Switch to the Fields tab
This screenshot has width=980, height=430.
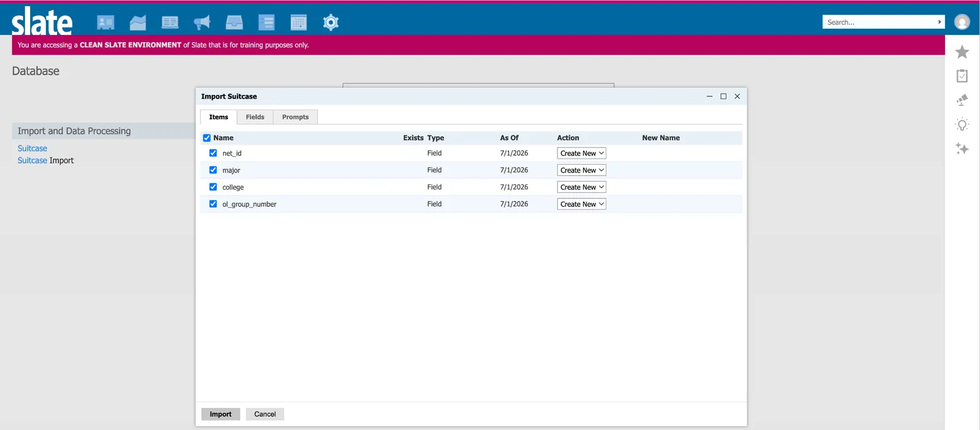[255, 117]
